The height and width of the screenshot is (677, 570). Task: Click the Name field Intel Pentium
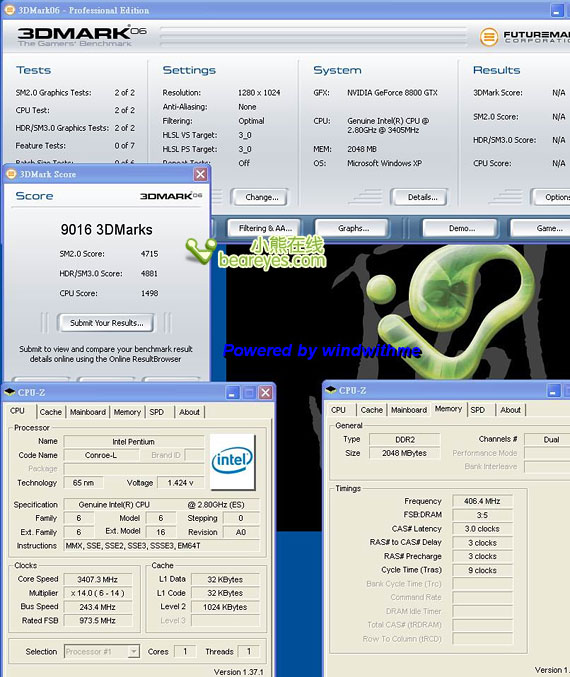tap(133, 442)
